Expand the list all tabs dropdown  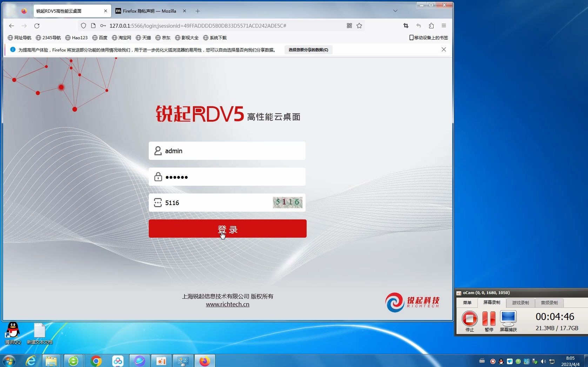point(395,11)
